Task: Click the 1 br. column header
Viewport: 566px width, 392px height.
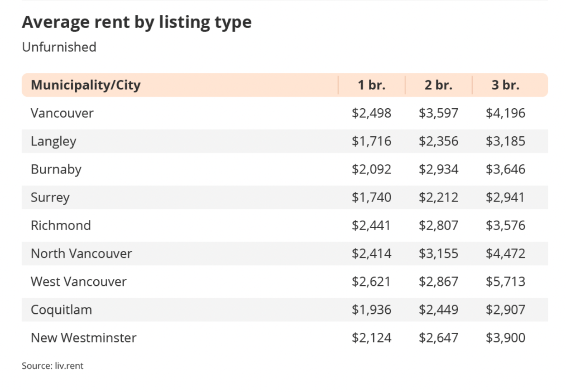Action: 371,85
